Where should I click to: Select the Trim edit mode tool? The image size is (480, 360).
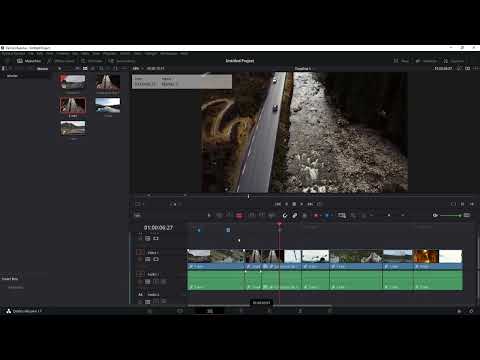pyautogui.click(x=219, y=216)
